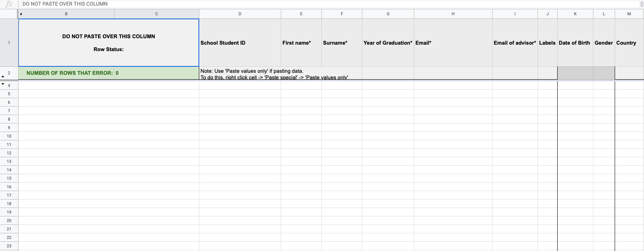
Task: Select row 18 header
Action: [x=9, y=204]
